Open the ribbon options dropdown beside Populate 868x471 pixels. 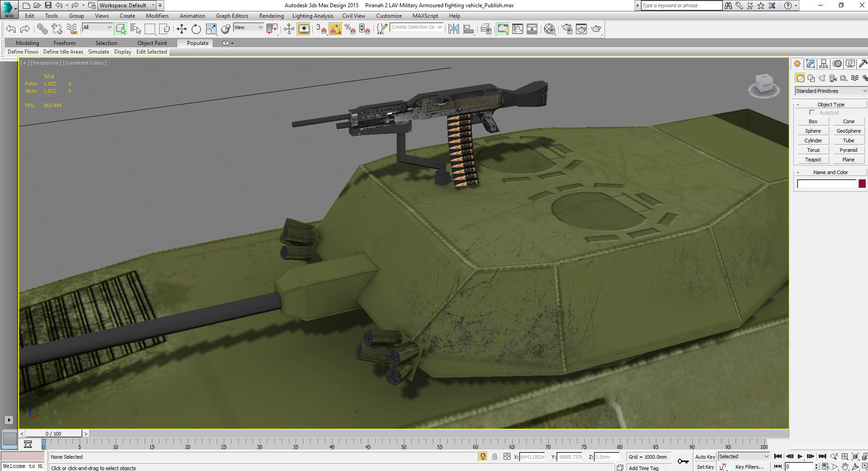227,43
